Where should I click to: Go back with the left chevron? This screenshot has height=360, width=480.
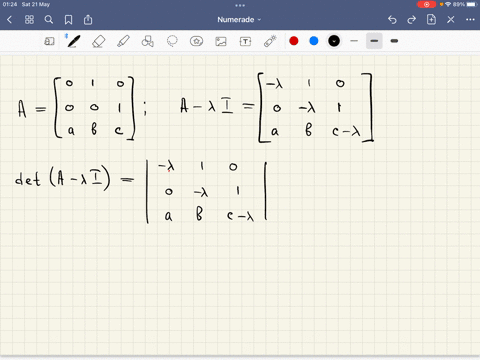coord(9,20)
